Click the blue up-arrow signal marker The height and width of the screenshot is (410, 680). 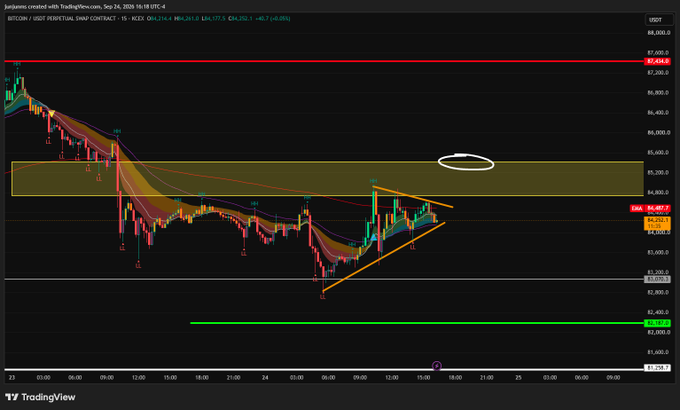tap(373, 237)
